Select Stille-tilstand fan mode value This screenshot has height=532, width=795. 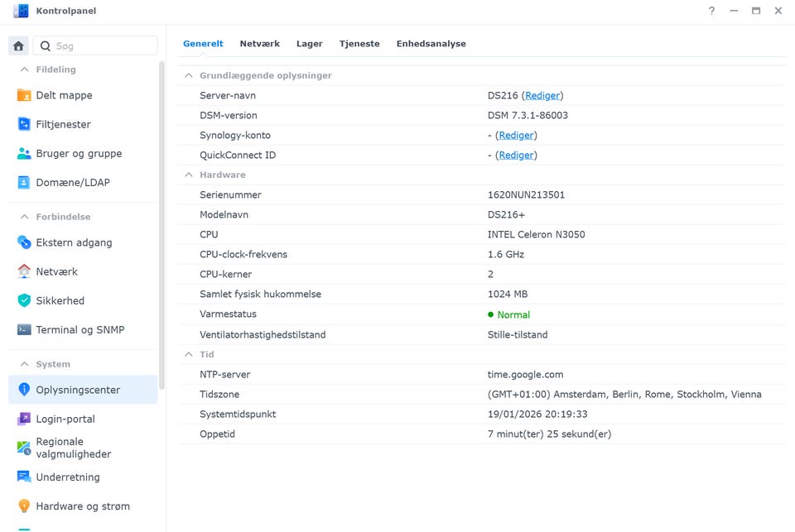[518, 335]
